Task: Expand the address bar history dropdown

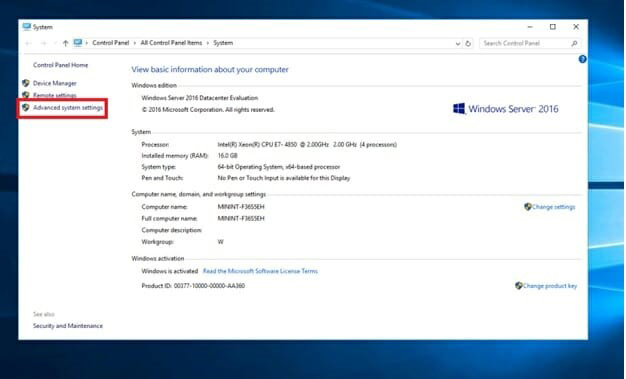Action: (x=458, y=44)
